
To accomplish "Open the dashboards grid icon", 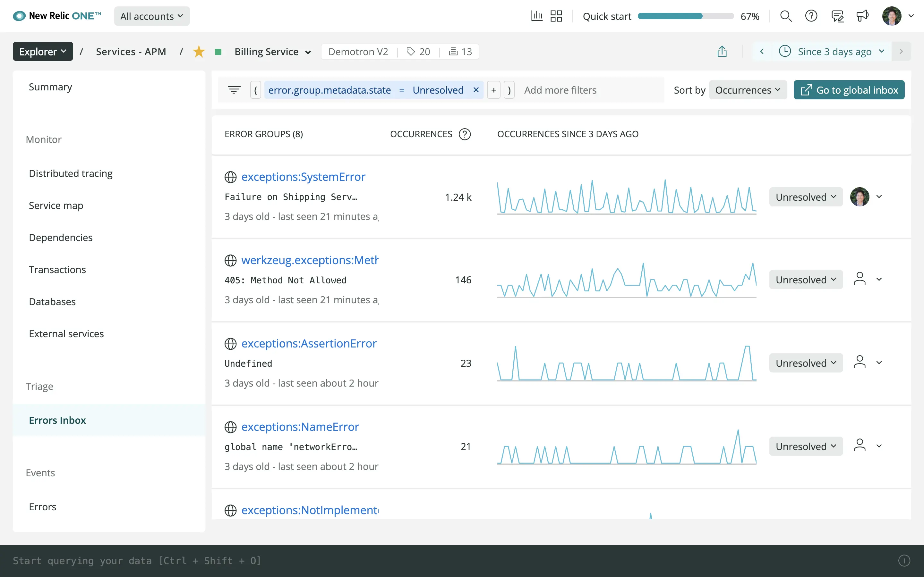I will [556, 16].
